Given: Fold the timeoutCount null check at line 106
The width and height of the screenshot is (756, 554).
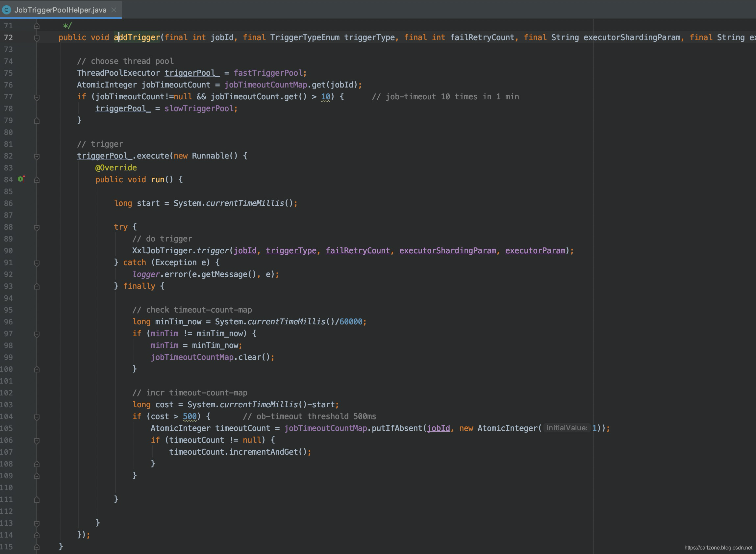Looking at the screenshot, I should pos(37,440).
